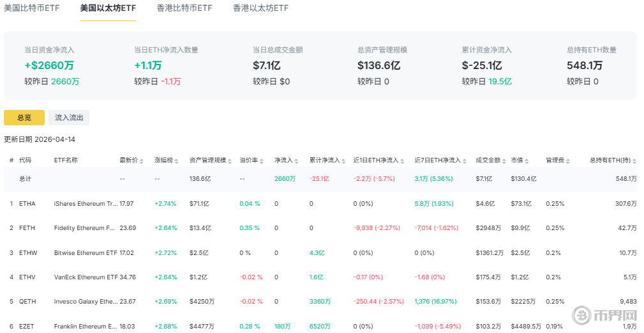Switch to 香港比特币ETF tab

tap(184, 8)
